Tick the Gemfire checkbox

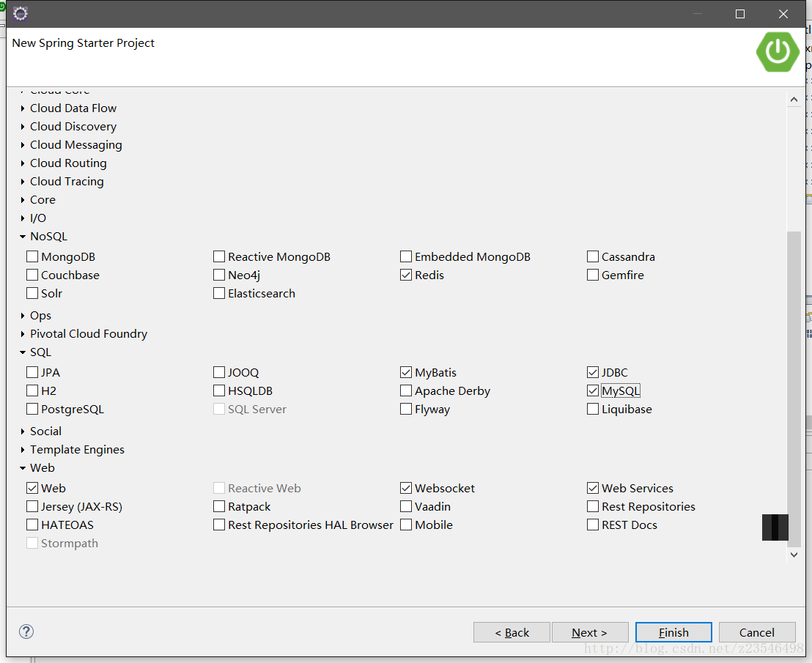pyautogui.click(x=593, y=275)
